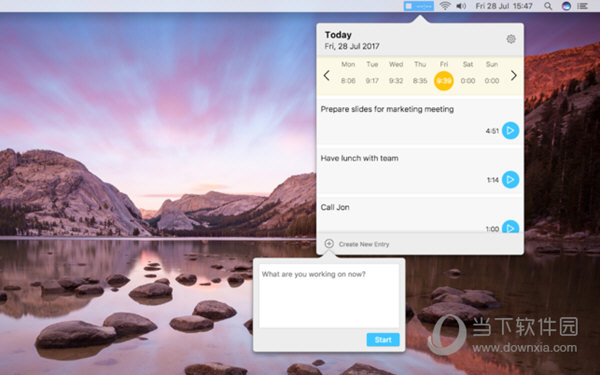This screenshot has width=600, height=375.
Task: Click the 4:51 duration value
Action: pyautogui.click(x=492, y=131)
